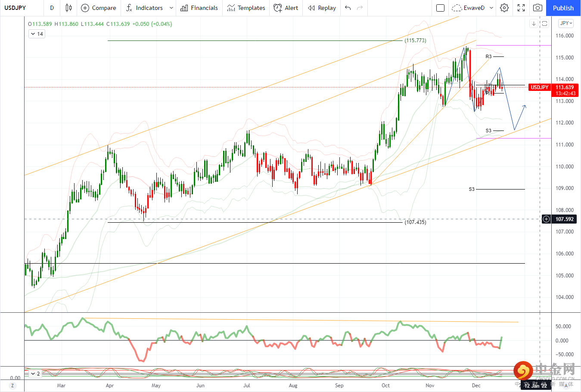
Task: Click the rounded bracket icon beside JPY
Action: pyautogui.click(x=544, y=24)
